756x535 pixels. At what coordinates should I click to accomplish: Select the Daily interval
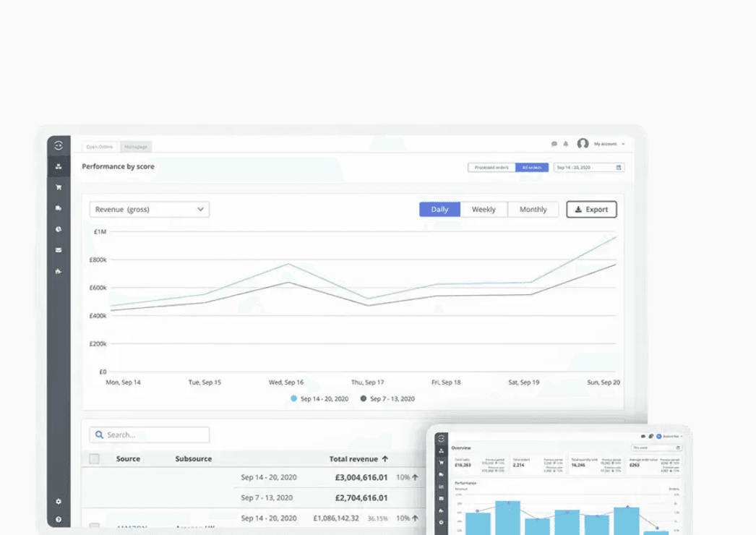tap(439, 210)
